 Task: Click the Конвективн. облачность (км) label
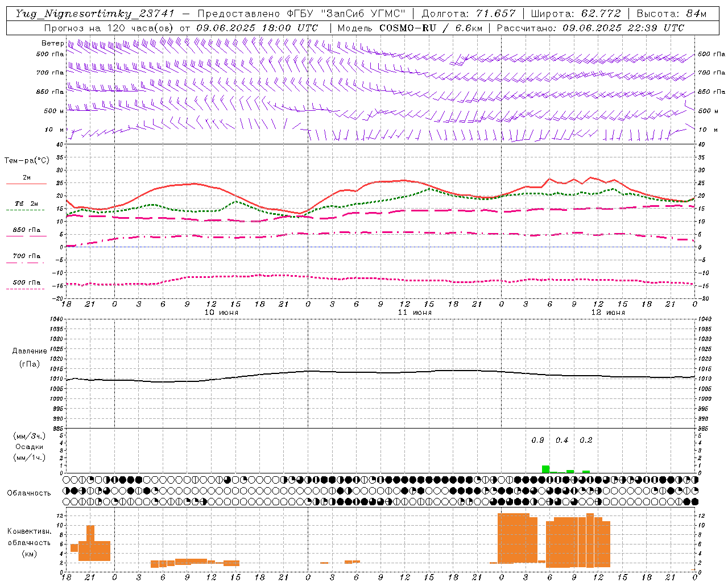pyautogui.click(x=29, y=542)
